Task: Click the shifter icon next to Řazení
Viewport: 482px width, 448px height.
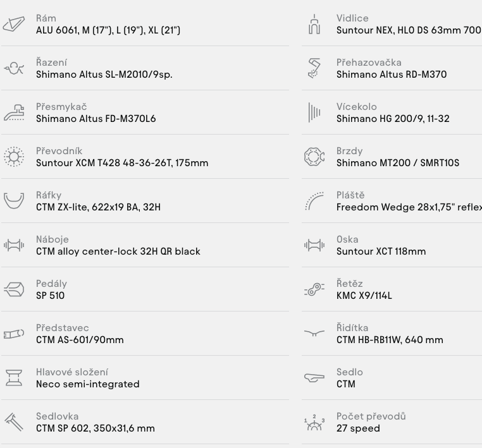Action: [13, 68]
